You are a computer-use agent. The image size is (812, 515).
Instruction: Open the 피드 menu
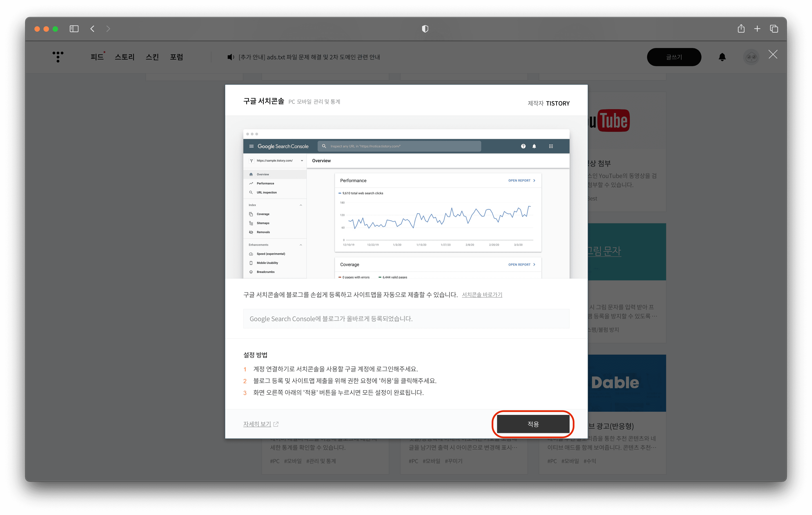pos(97,57)
